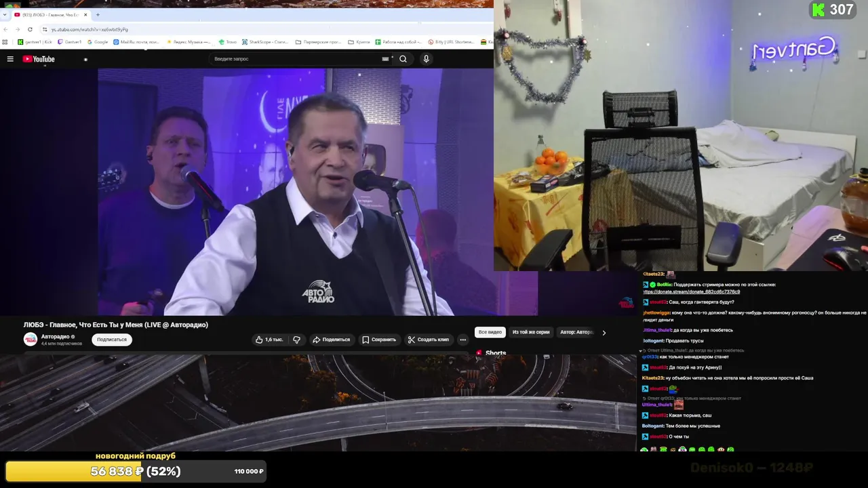Open Авторадио channel avatar

click(x=31, y=339)
